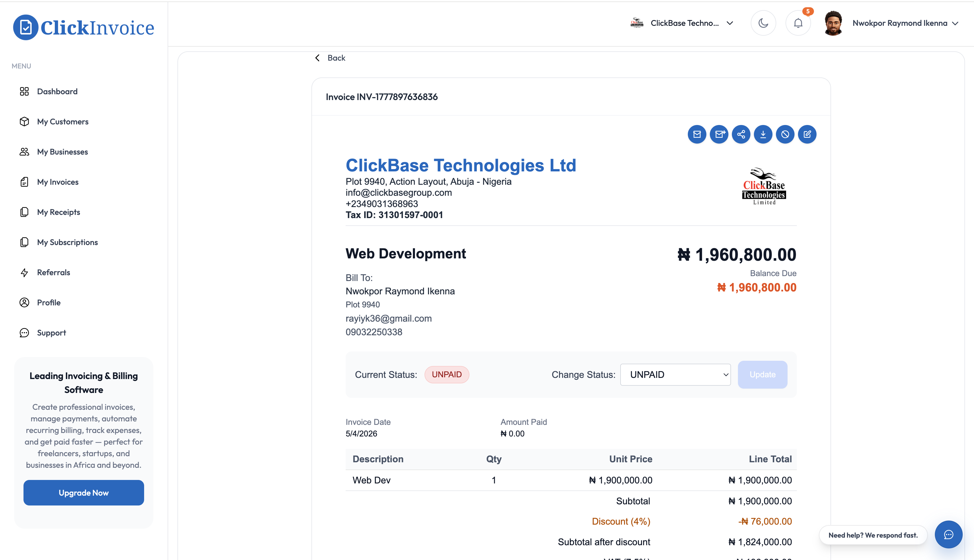Click the customer phone 09032250338

coord(374,332)
